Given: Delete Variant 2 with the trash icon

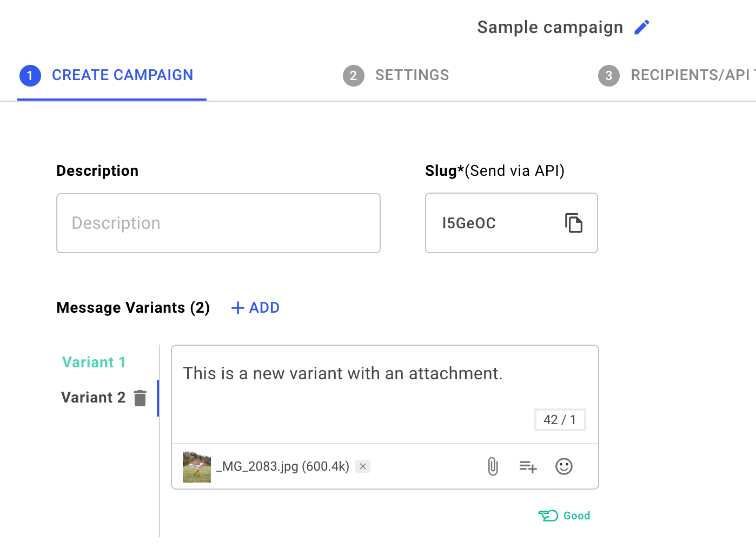Looking at the screenshot, I should tap(140, 398).
